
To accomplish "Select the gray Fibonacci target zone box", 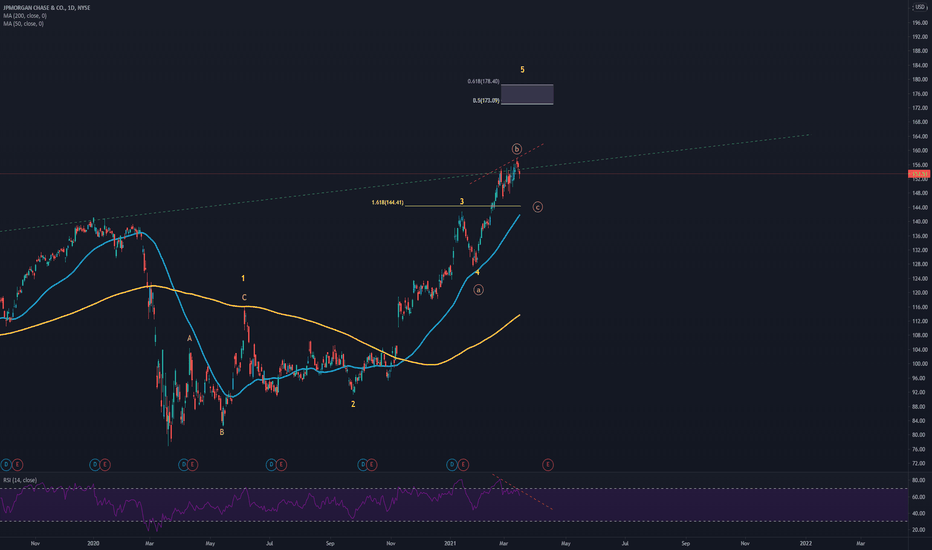I will (x=527, y=95).
